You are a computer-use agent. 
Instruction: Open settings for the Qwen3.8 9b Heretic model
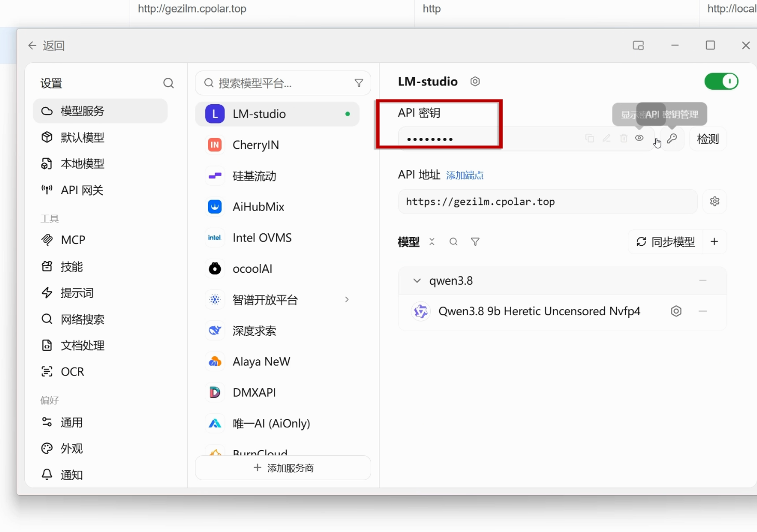[676, 311]
